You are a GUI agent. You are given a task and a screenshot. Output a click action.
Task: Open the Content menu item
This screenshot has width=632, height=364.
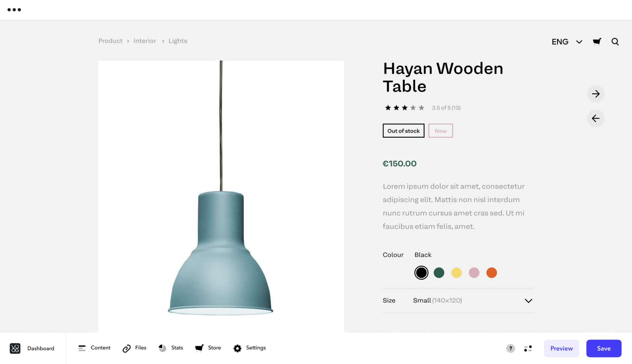(94, 348)
